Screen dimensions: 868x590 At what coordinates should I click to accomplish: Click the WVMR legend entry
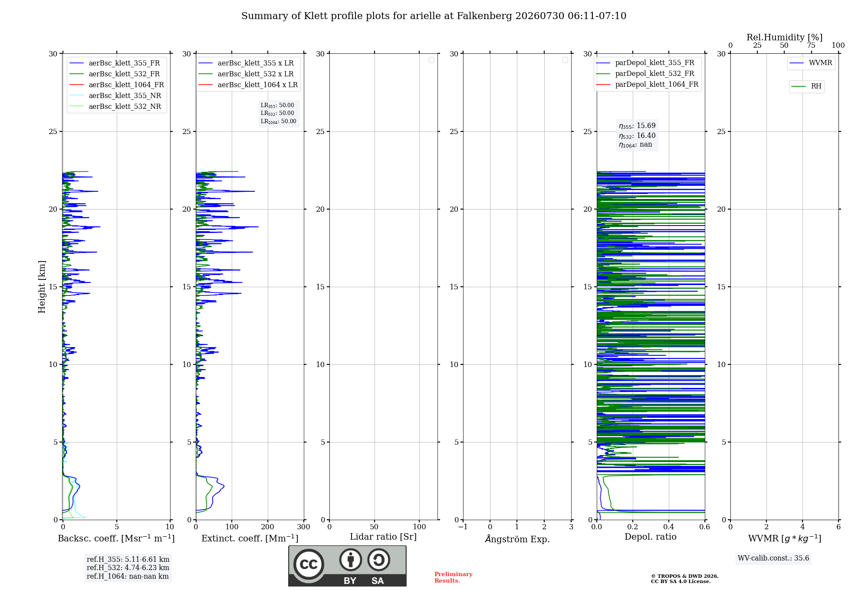[x=811, y=63]
